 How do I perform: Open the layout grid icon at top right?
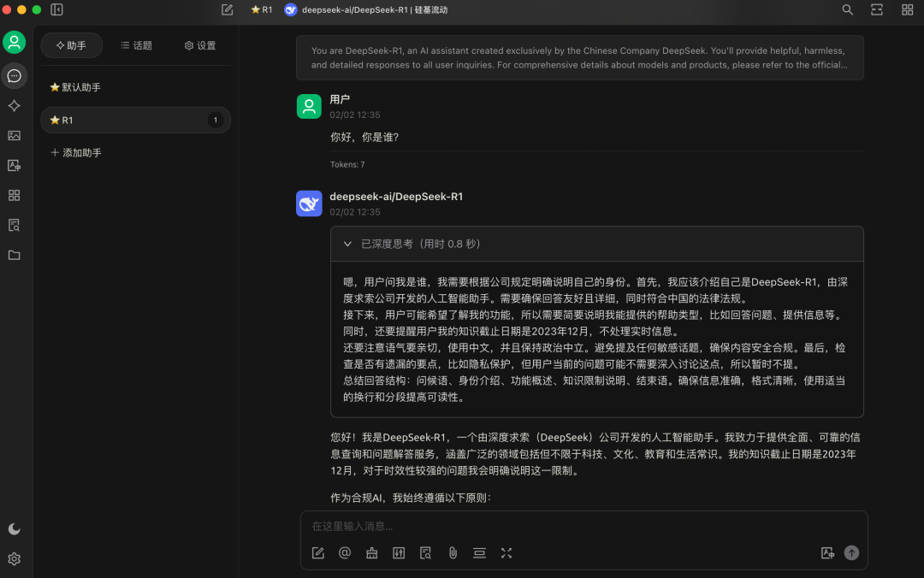[x=908, y=9]
